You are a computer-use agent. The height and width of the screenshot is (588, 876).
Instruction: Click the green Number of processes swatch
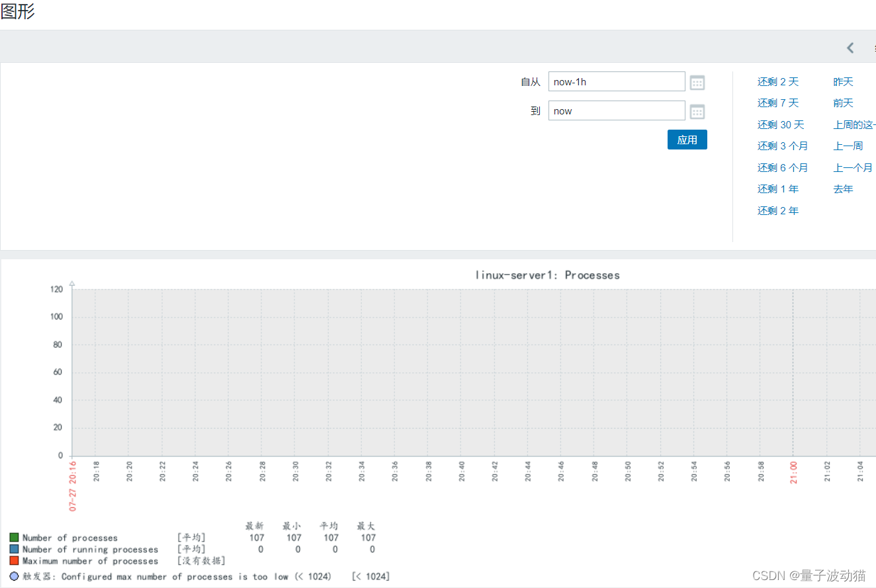pos(14,538)
